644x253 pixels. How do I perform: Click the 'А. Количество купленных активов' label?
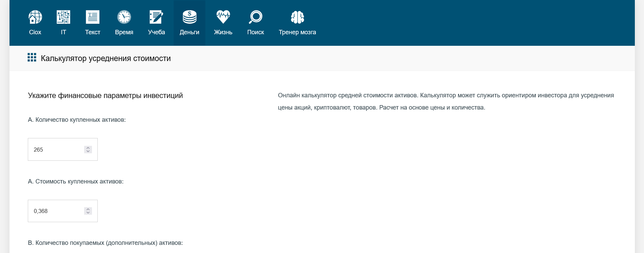77,120
